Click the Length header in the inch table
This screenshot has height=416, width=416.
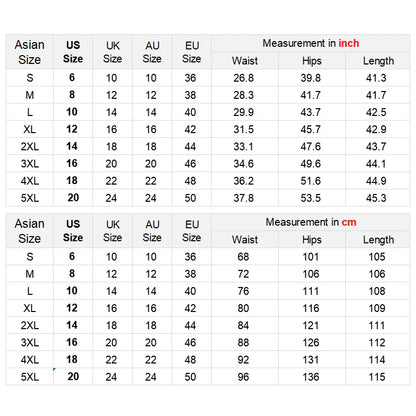(378, 61)
